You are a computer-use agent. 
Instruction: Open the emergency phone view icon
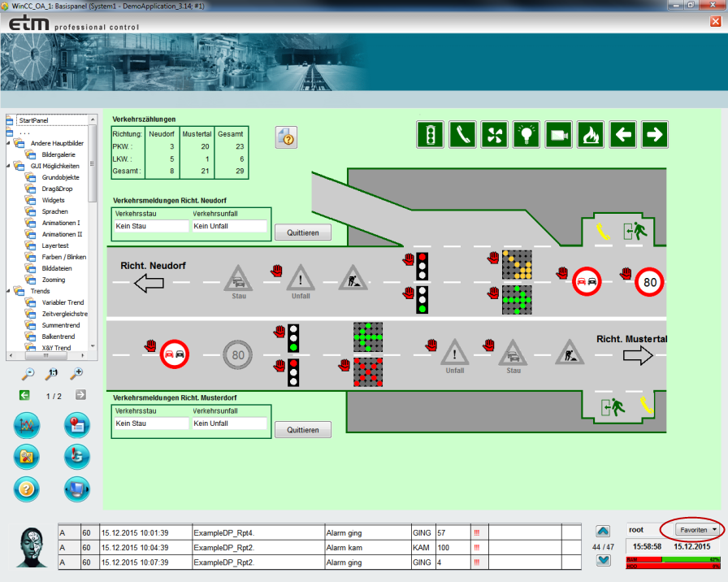pos(462,135)
